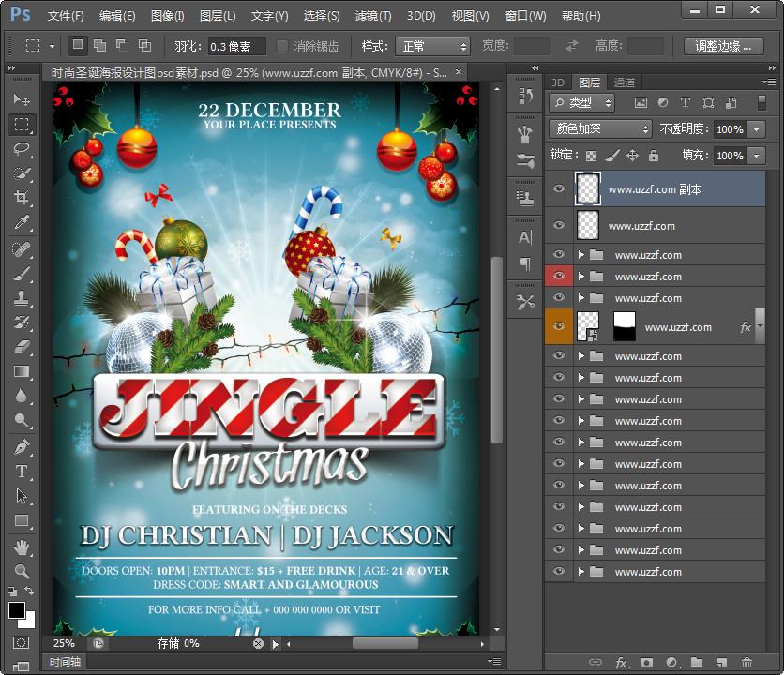Toggle visibility of the red-marked layer group
Screen dimensions: 784x675
pos(560,277)
